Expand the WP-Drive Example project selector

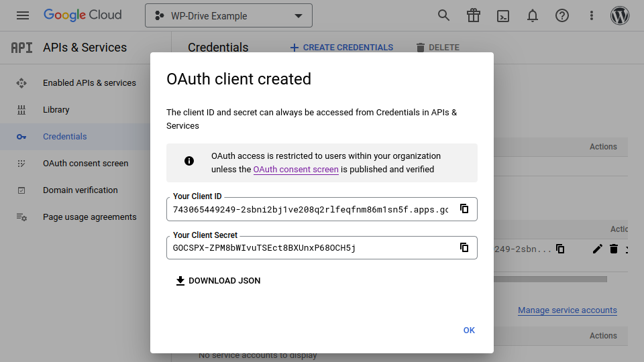coord(228,16)
